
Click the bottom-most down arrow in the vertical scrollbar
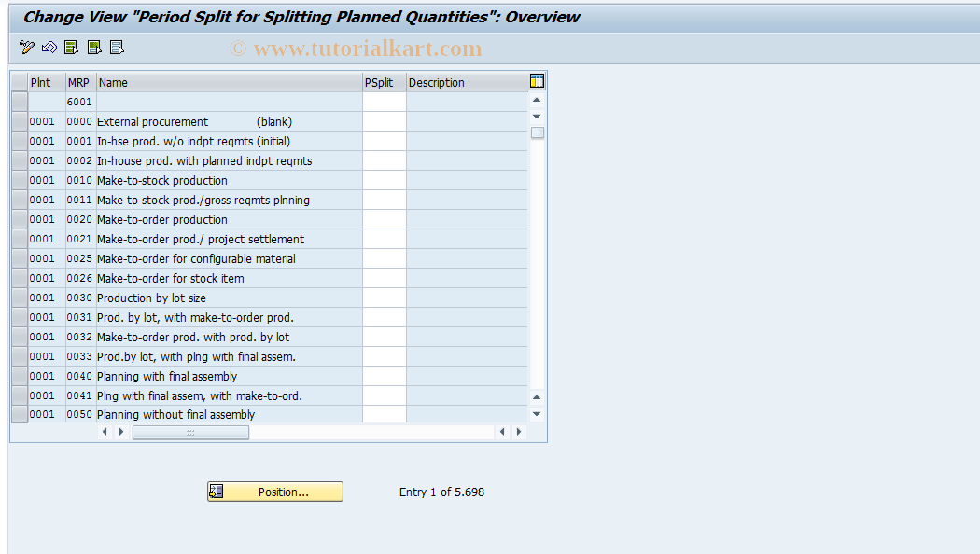(x=537, y=413)
